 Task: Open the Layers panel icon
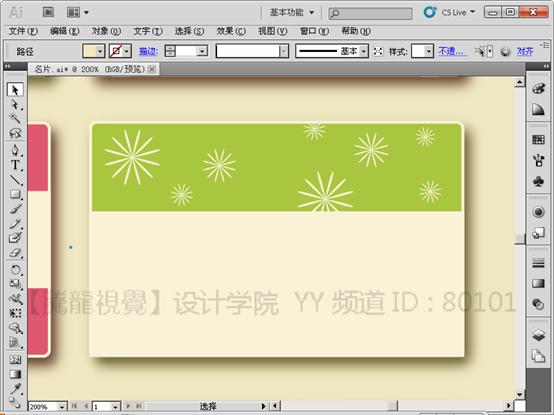point(538,335)
